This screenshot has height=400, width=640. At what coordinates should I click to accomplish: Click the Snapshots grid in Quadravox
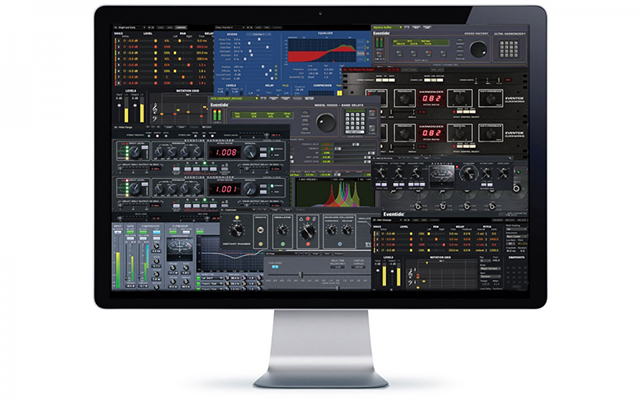(x=516, y=275)
